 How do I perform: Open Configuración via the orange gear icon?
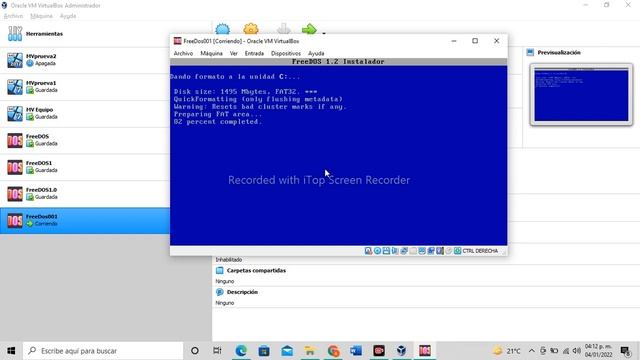pyautogui.click(x=251, y=29)
